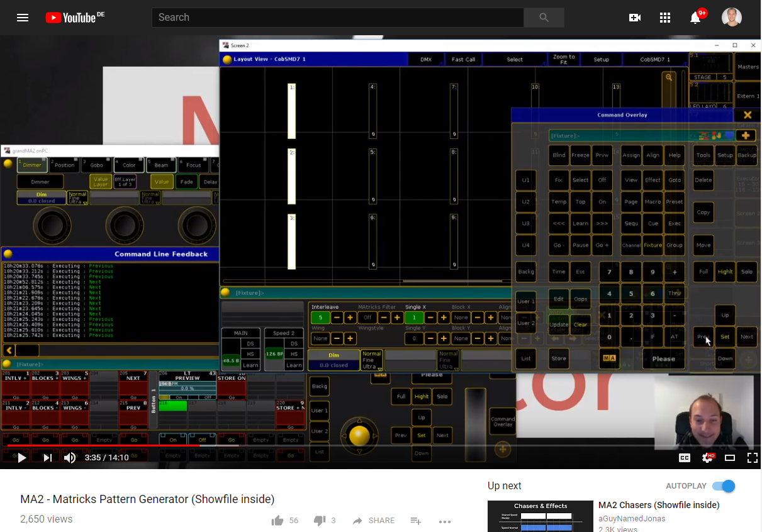Toggle Prvw in the Command Overlay

[602, 155]
